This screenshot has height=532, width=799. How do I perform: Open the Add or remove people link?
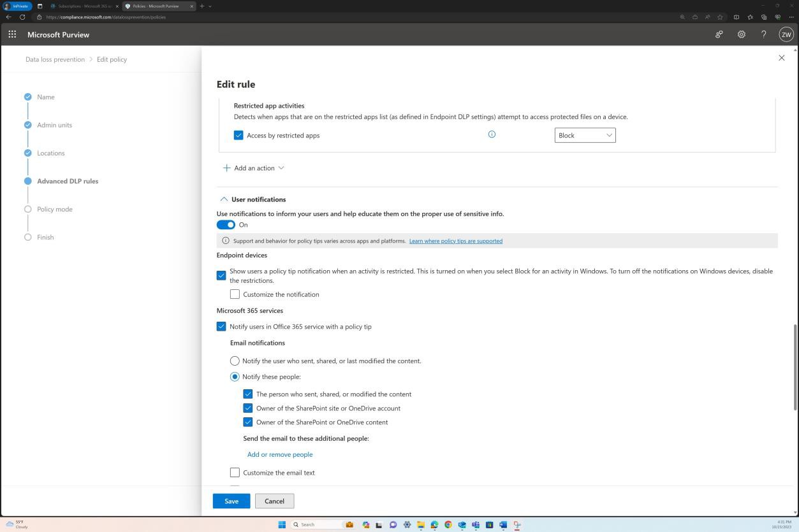pyautogui.click(x=279, y=454)
